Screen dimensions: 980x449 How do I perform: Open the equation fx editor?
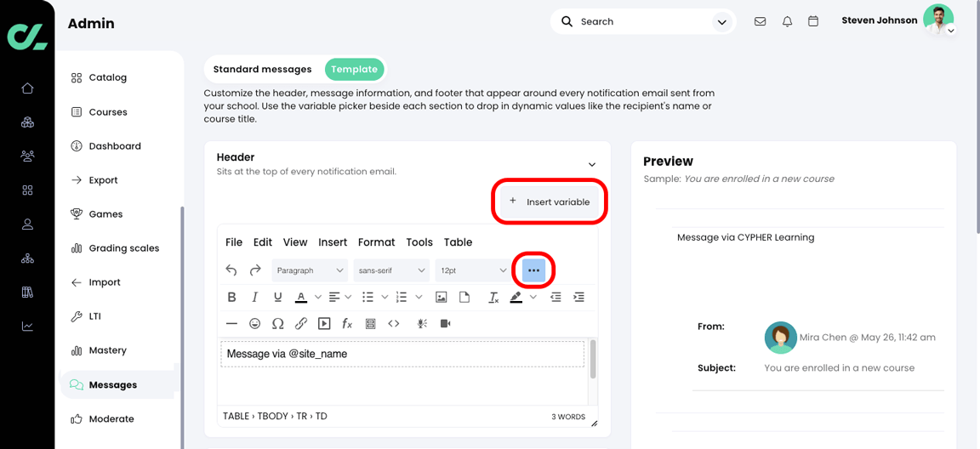pyautogui.click(x=347, y=323)
